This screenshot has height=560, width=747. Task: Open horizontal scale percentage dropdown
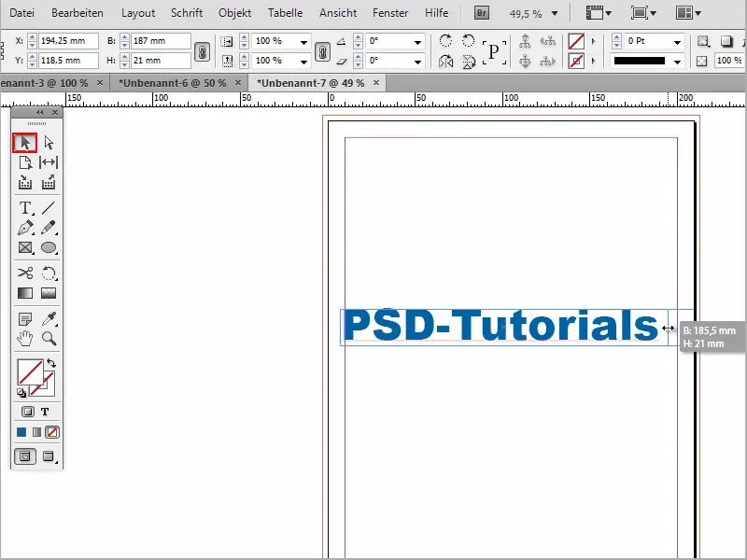[x=303, y=42]
